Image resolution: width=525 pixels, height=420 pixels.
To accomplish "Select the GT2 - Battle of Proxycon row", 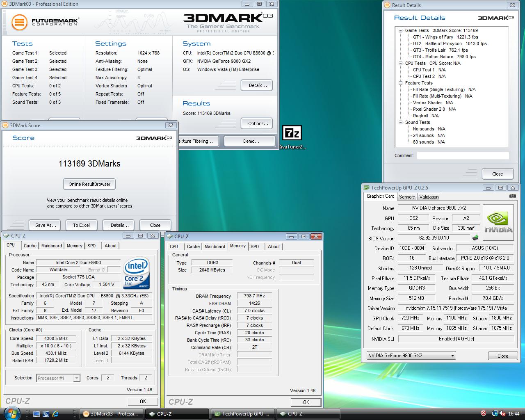I will pyautogui.click(x=450, y=43).
